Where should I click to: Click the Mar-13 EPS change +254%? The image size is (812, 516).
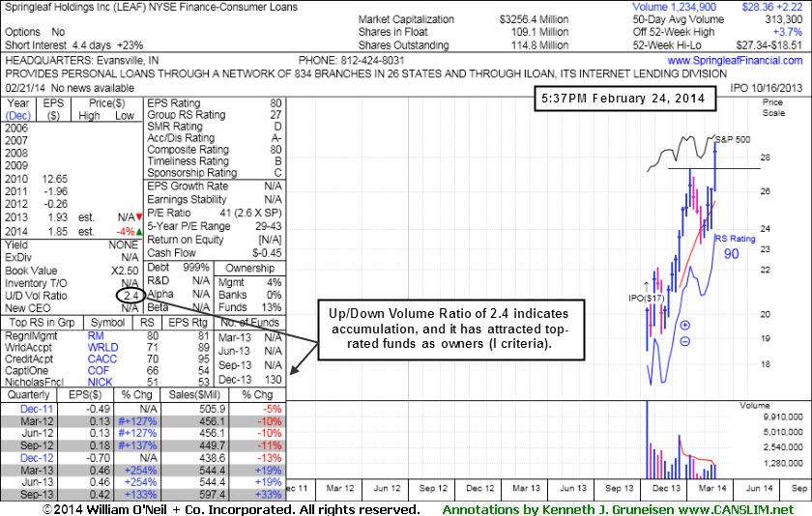(140, 471)
